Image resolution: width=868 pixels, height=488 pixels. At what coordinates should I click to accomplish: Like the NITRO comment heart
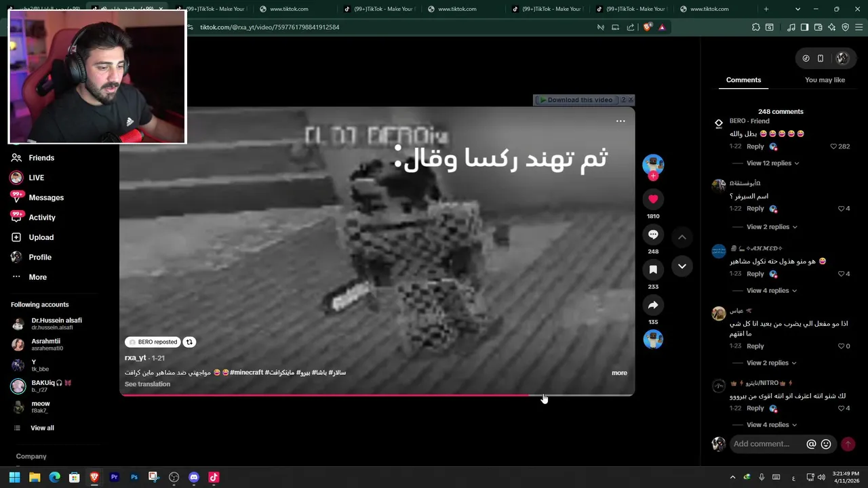pyautogui.click(x=841, y=409)
